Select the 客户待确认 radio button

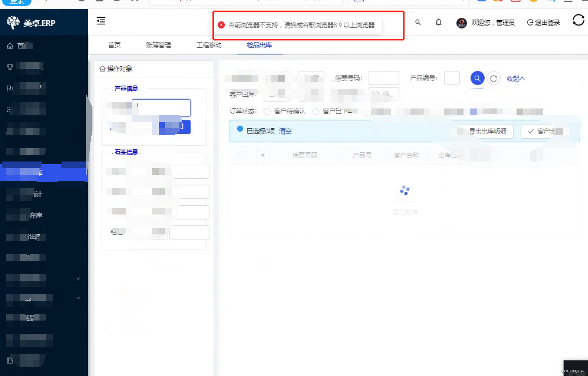[x=267, y=111]
